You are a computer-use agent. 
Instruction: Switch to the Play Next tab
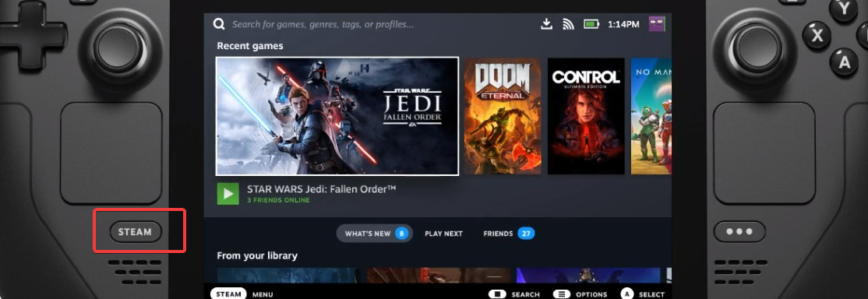coord(443,234)
